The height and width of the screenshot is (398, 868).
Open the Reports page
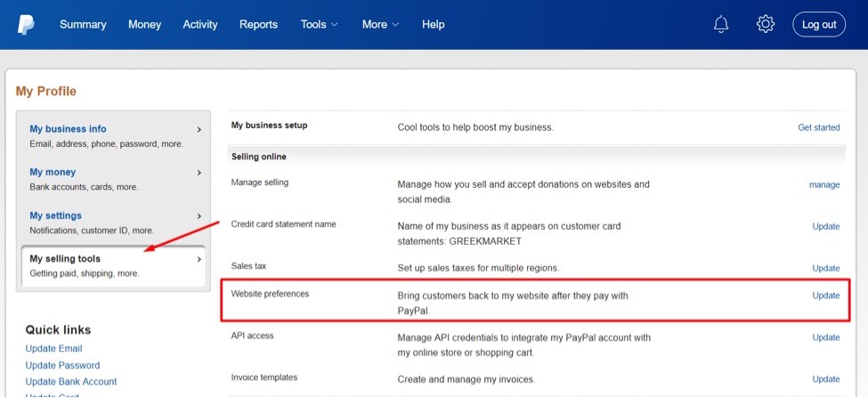(x=258, y=24)
